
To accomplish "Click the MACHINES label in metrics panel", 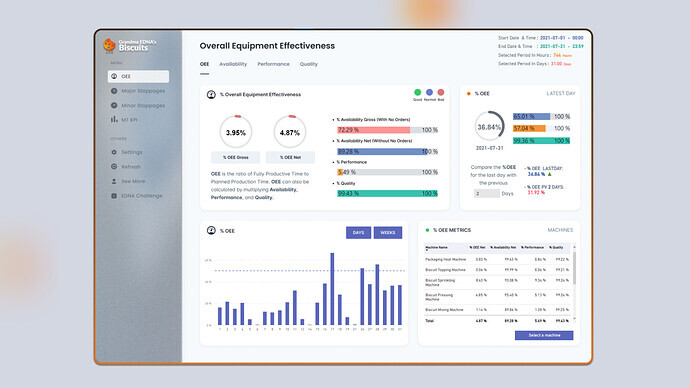I will tap(560, 230).
